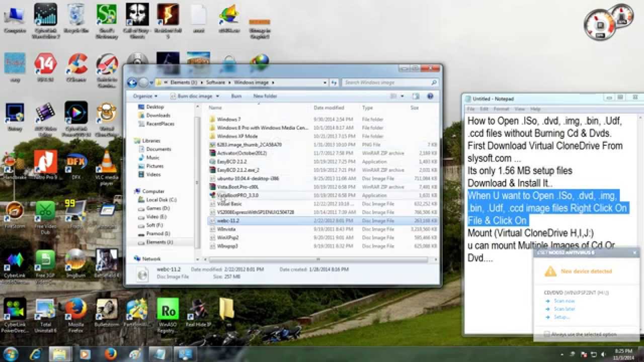Check Always use the selected option
Image resolution: width=644 pixels, height=362 pixels.
coord(547,334)
